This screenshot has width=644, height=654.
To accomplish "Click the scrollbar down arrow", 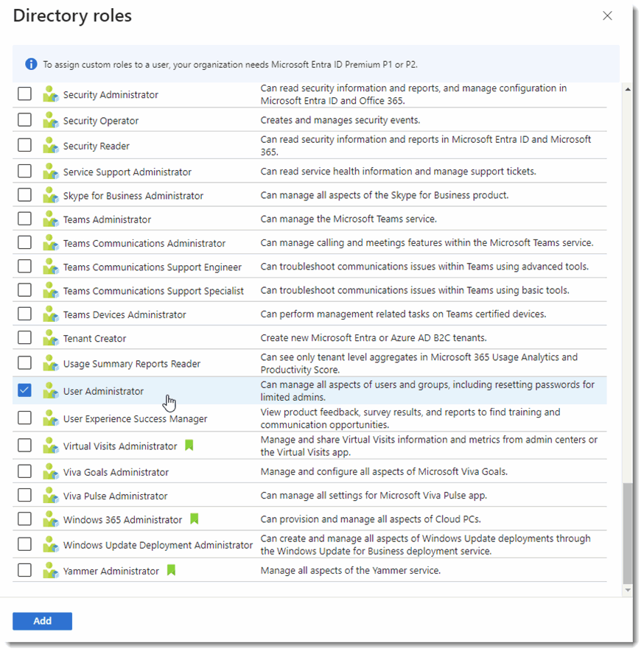I will pyautogui.click(x=628, y=589).
